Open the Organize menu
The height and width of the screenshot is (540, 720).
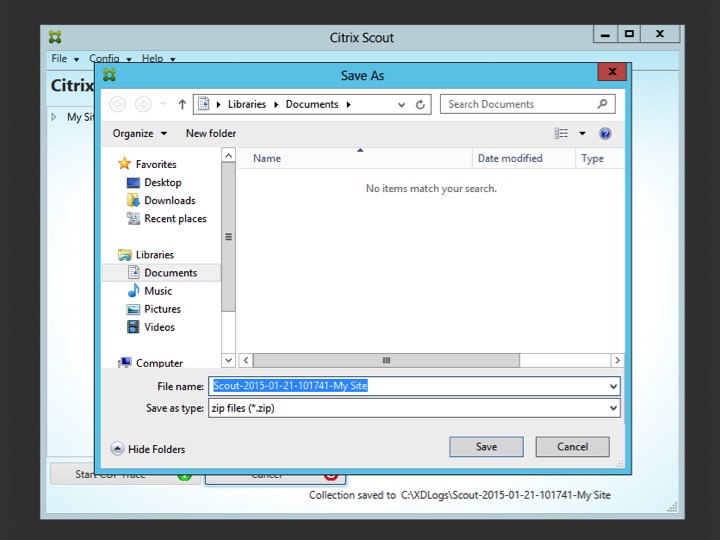140,133
